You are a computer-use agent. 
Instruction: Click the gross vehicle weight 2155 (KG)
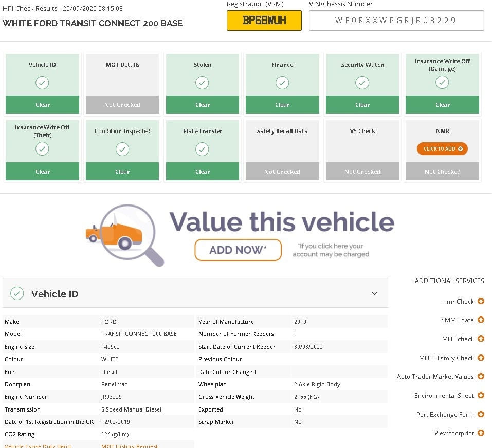click(306, 397)
